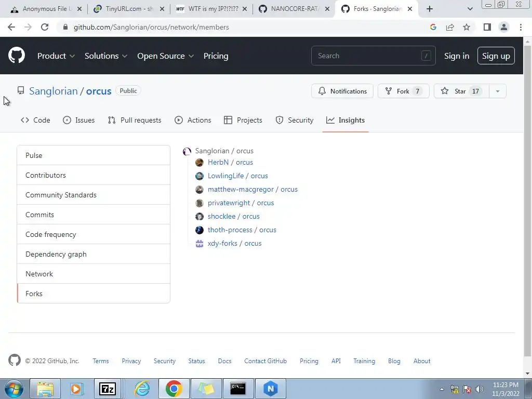Reload the page with refresh icon
Viewport: 532px width, 399px height.
(x=45, y=27)
